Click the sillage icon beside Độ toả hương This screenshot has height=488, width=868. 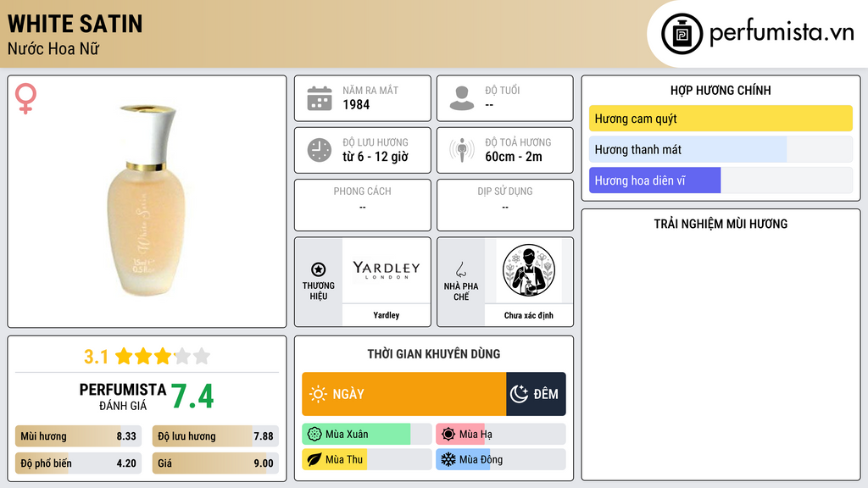click(x=462, y=150)
